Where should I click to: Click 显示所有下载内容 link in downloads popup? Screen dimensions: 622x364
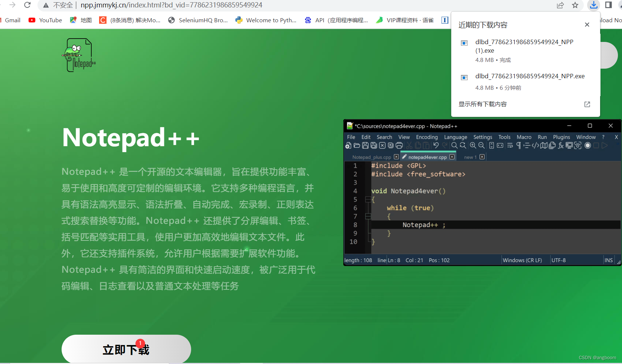[482, 104]
